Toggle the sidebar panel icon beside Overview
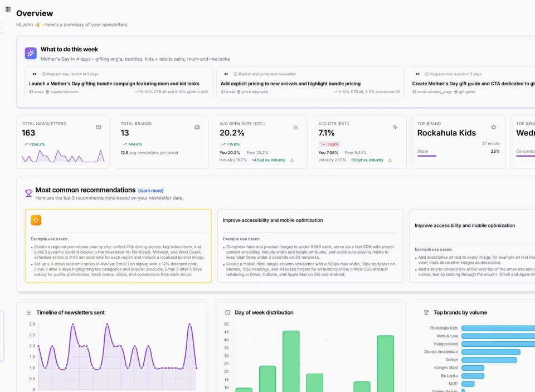The image size is (535, 392). (x=8, y=9)
